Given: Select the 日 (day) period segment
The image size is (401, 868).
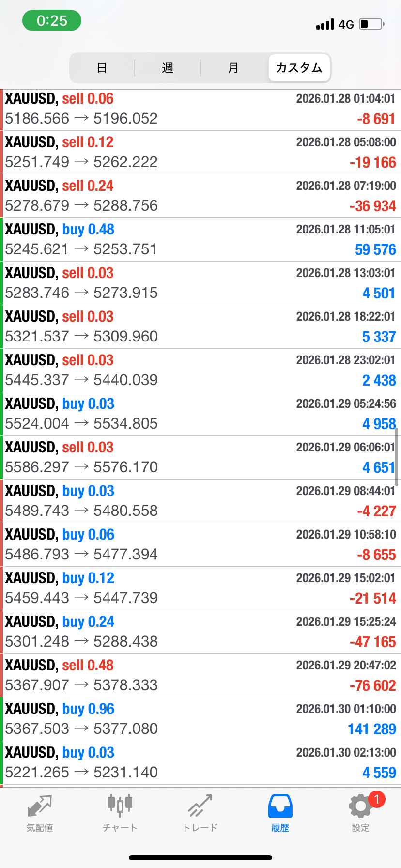Looking at the screenshot, I should [102, 68].
